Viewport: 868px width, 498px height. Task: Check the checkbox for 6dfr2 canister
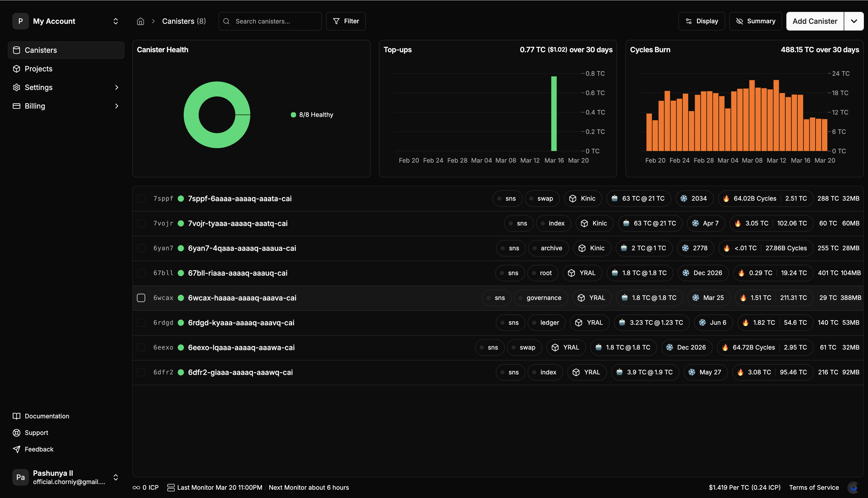pos(141,372)
